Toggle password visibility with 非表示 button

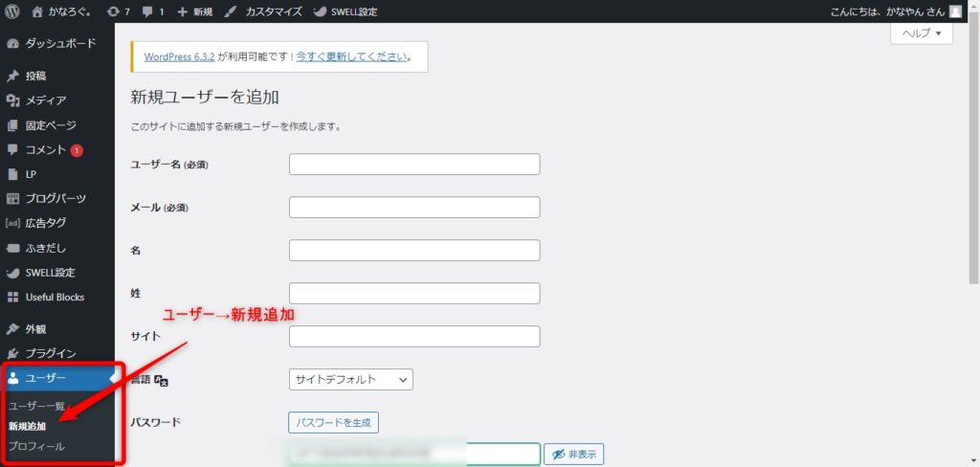[x=573, y=455]
